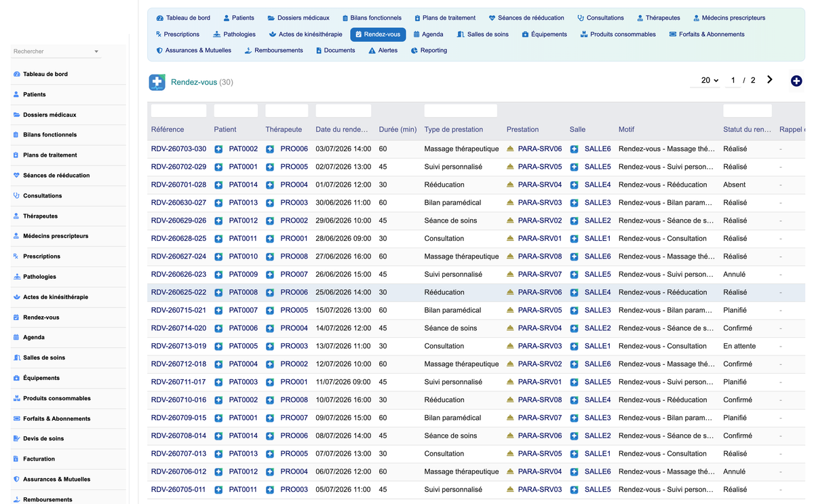Open Médecins prescripteurs tab in top navigation
The width and height of the screenshot is (814, 504).
[729, 18]
